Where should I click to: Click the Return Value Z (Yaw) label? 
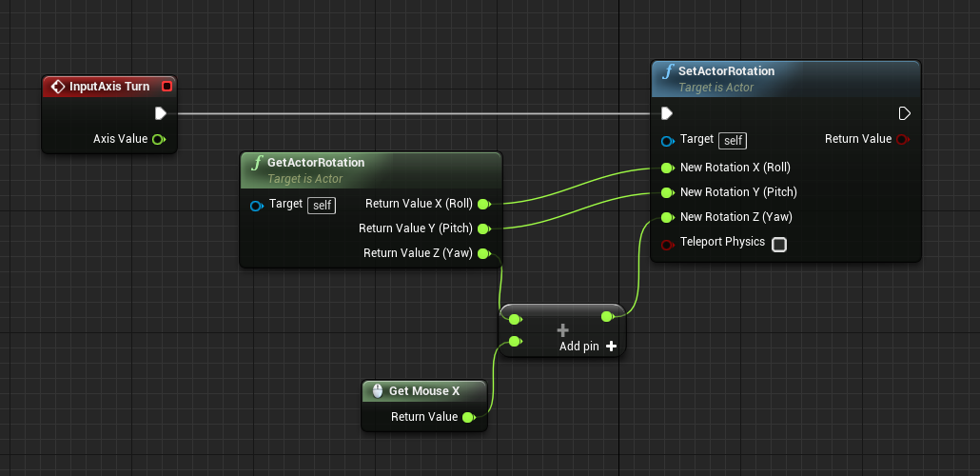click(418, 253)
